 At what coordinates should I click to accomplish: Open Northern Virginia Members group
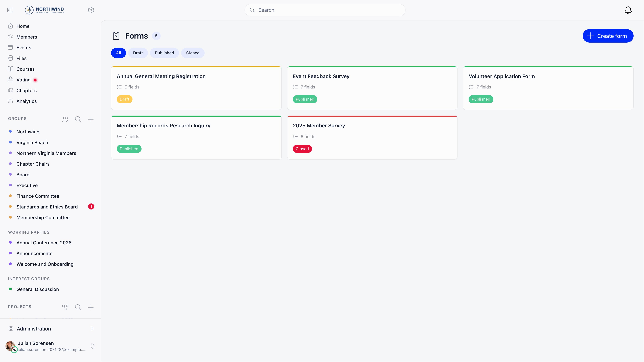pos(46,153)
